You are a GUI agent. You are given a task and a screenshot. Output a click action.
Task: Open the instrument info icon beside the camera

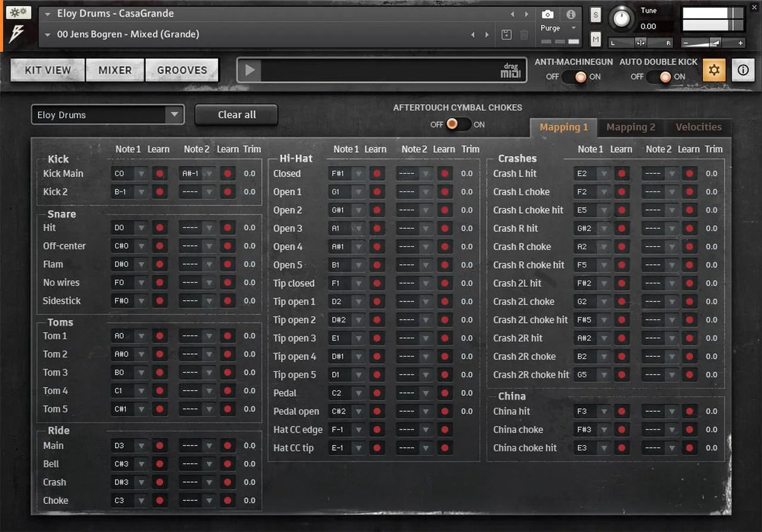click(571, 14)
